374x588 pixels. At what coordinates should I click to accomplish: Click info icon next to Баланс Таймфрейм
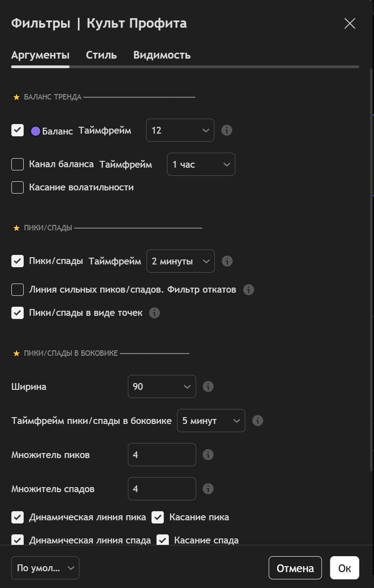(x=227, y=130)
